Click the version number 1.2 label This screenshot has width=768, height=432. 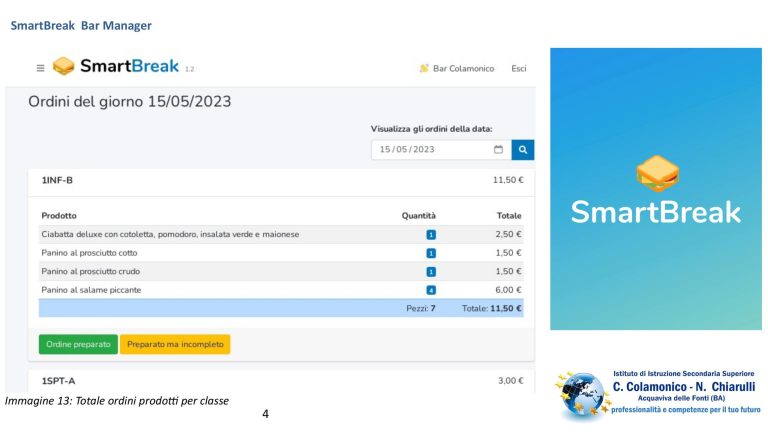(x=190, y=70)
